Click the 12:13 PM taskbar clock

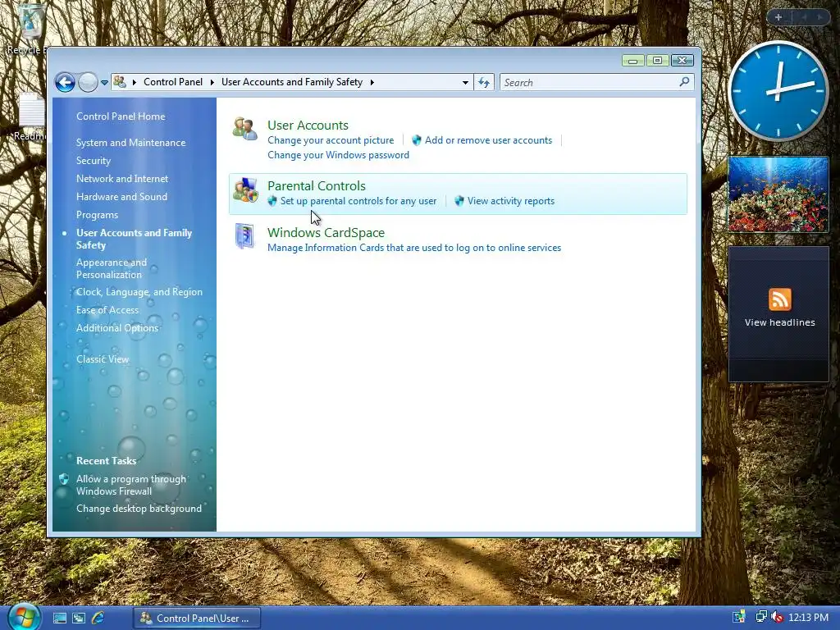(x=808, y=618)
